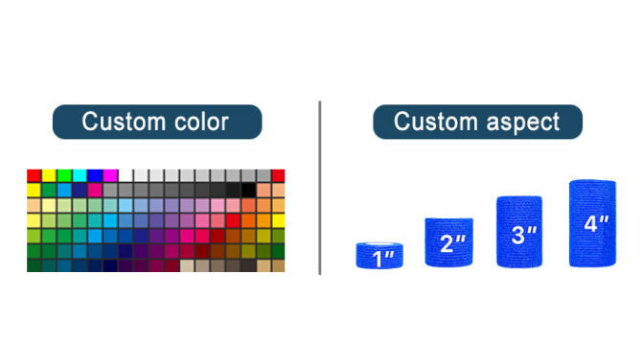Choose the bright green swatch in the top row
Image resolution: width=642 pixels, height=364 pixels.
tap(64, 175)
